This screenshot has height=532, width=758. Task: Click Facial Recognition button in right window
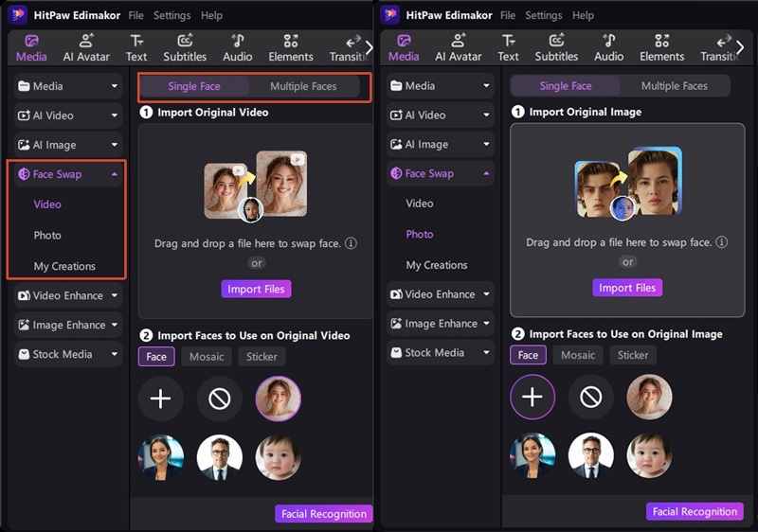[x=695, y=511]
